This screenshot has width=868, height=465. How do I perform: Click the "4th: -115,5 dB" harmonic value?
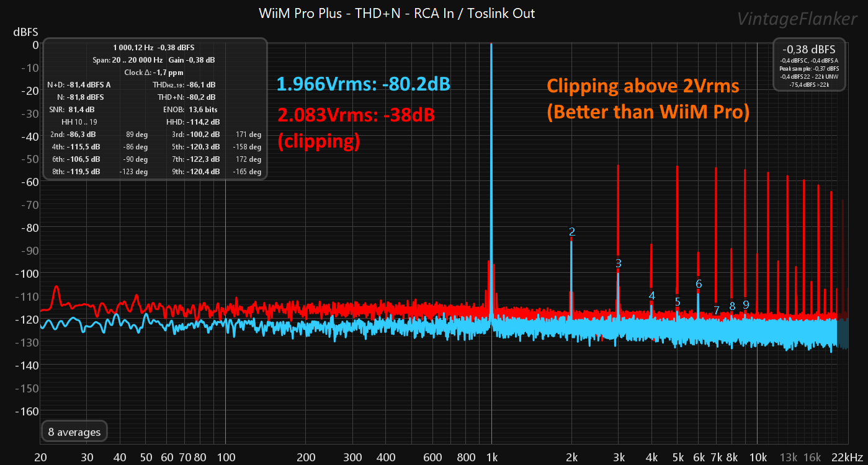75,146
